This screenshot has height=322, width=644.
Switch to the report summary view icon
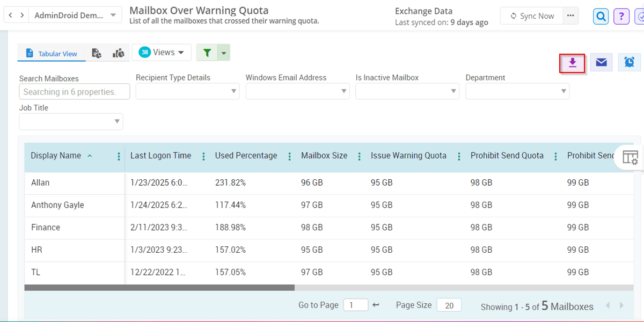(96, 53)
